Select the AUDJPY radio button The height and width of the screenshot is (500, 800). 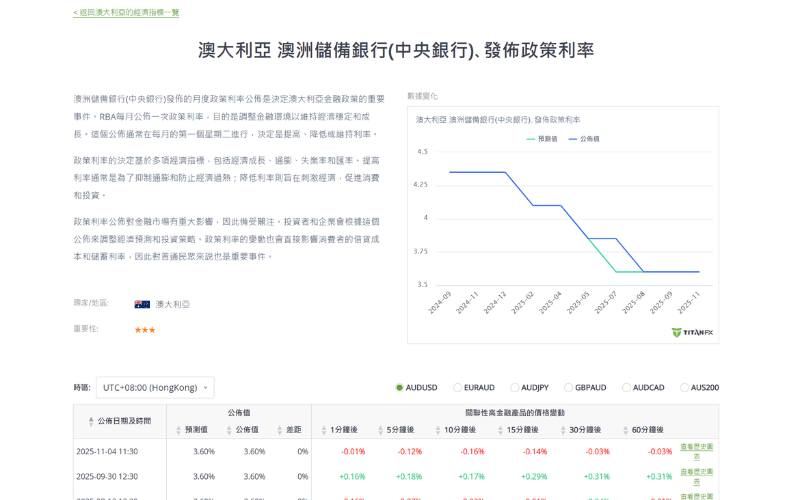tap(515, 388)
